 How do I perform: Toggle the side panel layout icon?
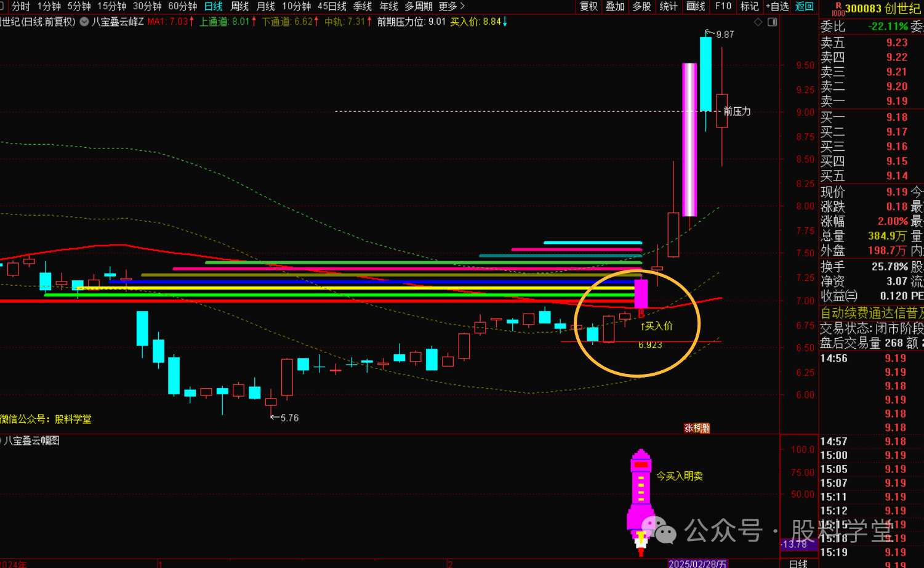772,22
